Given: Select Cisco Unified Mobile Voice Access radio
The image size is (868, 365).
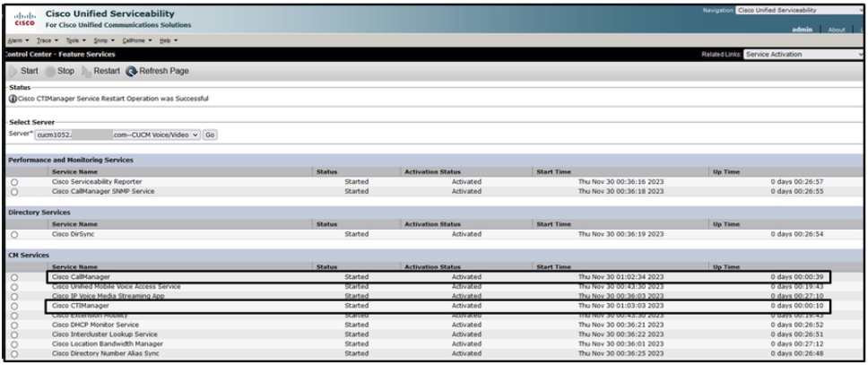Looking at the screenshot, I should (x=14, y=287).
